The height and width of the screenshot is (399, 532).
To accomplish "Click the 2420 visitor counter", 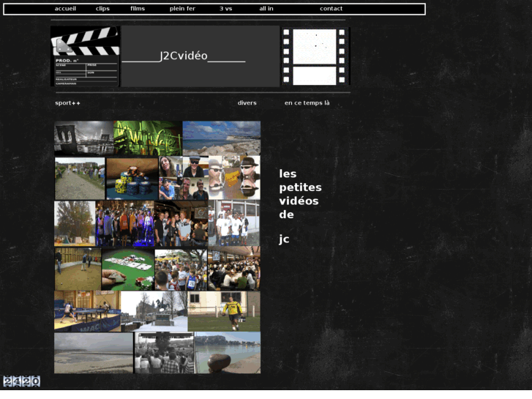I will click(22, 381).
